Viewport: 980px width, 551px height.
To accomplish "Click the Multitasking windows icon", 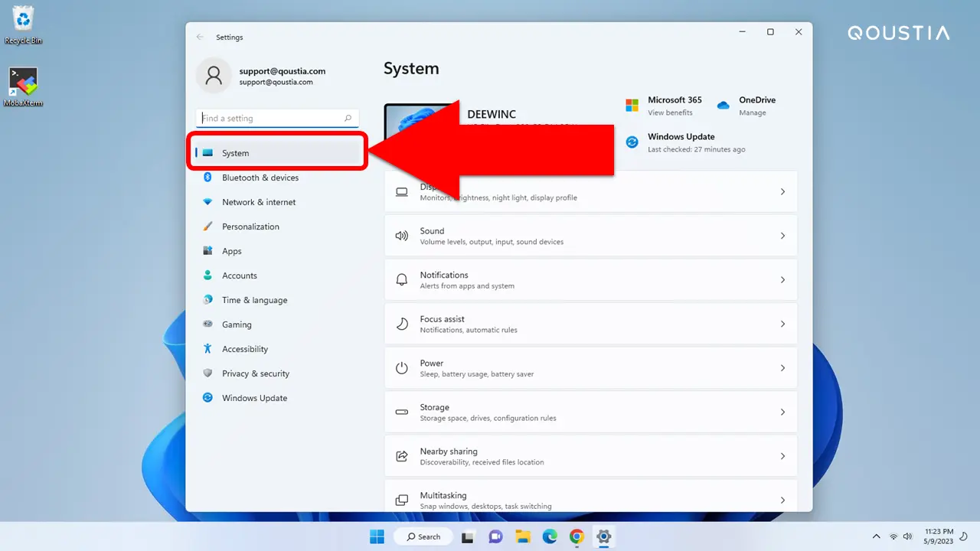I will coord(402,500).
